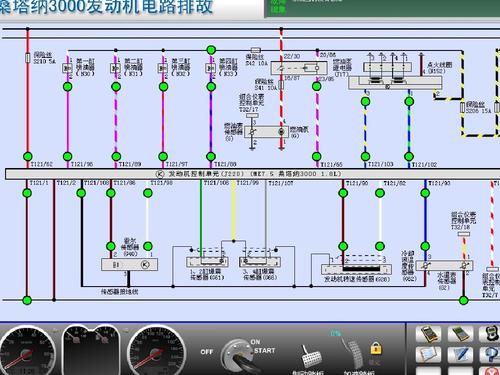Probe test point at terminal T121/65
Image resolution: width=500 pixels, height=375 pixels.
(317, 156)
